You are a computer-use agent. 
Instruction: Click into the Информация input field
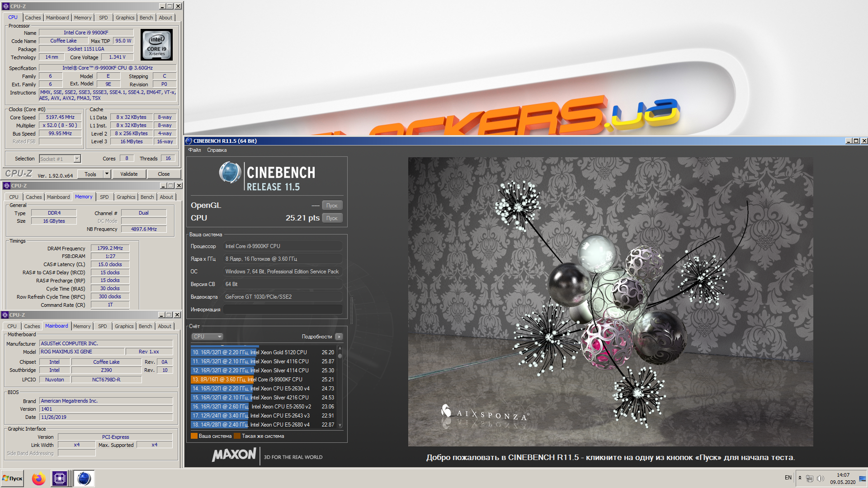tap(283, 310)
